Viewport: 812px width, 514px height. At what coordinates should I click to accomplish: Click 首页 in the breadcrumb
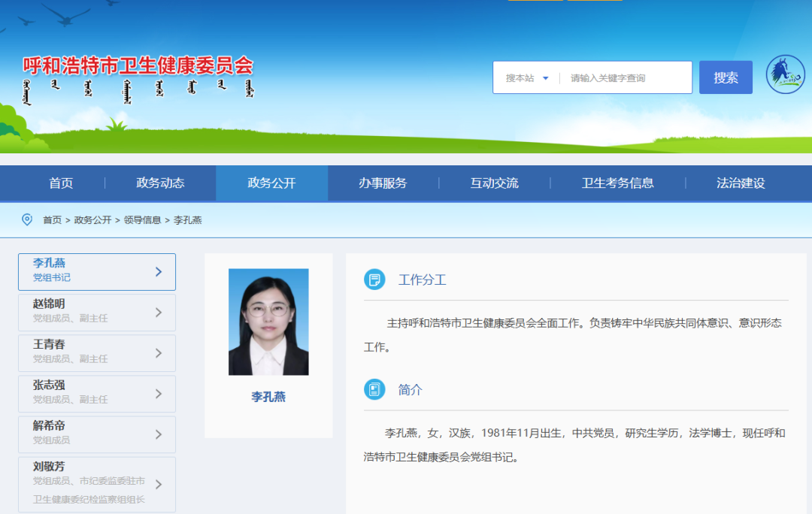tap(53, 220)
